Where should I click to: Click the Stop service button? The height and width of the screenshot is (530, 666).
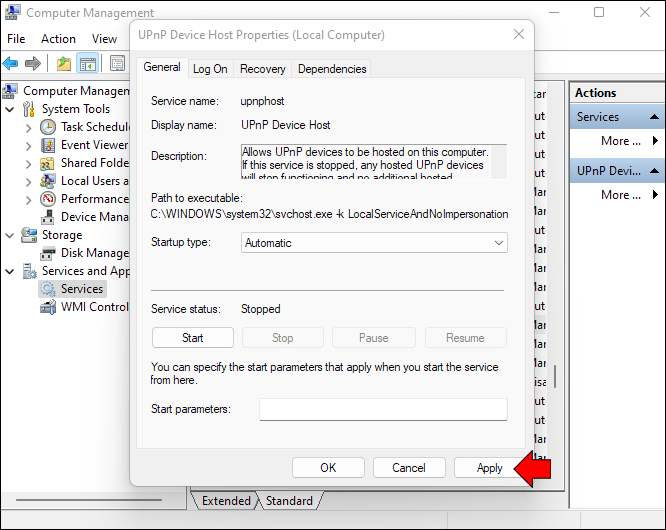point(283,338)
